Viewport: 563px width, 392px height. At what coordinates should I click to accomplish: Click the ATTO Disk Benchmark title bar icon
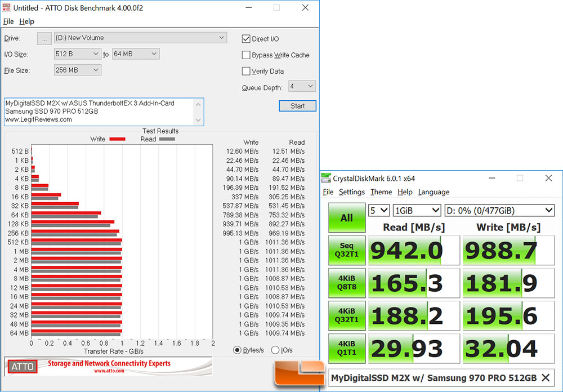pyautogui.click(x=6, y=7)
